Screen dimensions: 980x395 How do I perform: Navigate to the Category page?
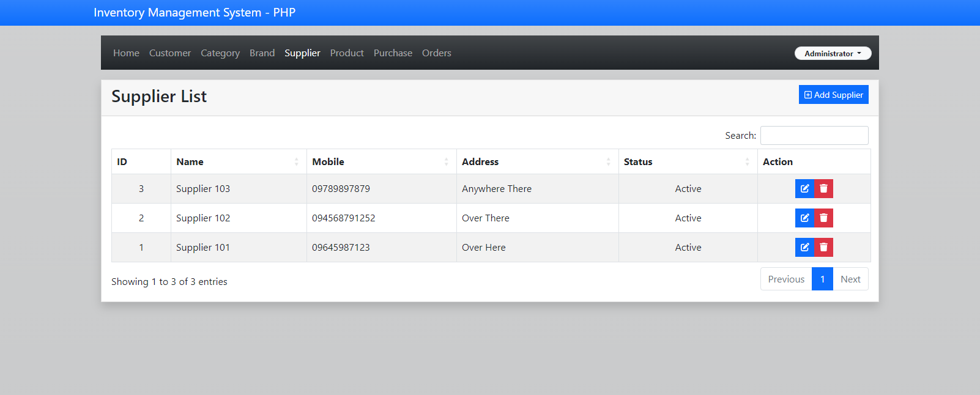coord(220,53)
